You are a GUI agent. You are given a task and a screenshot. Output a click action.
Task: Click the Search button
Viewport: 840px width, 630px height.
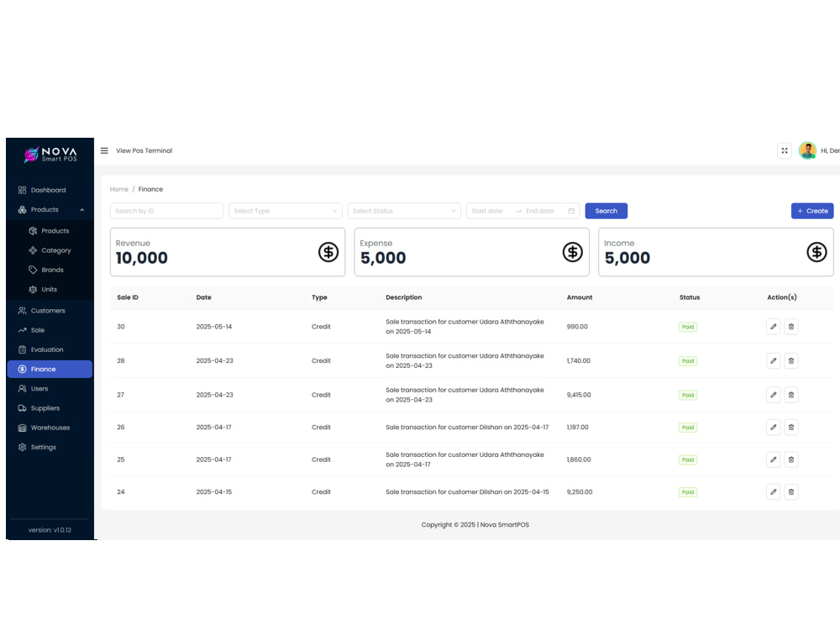point(606,211)
